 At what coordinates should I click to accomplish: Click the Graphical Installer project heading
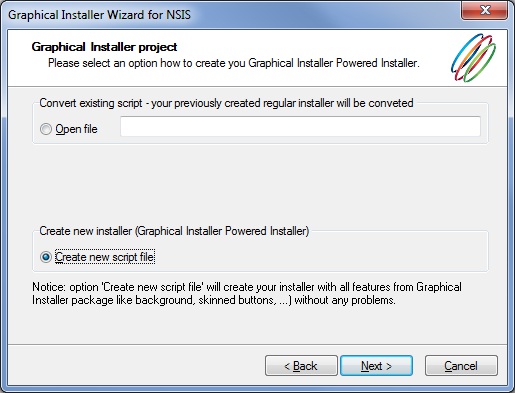pos(104,47)
